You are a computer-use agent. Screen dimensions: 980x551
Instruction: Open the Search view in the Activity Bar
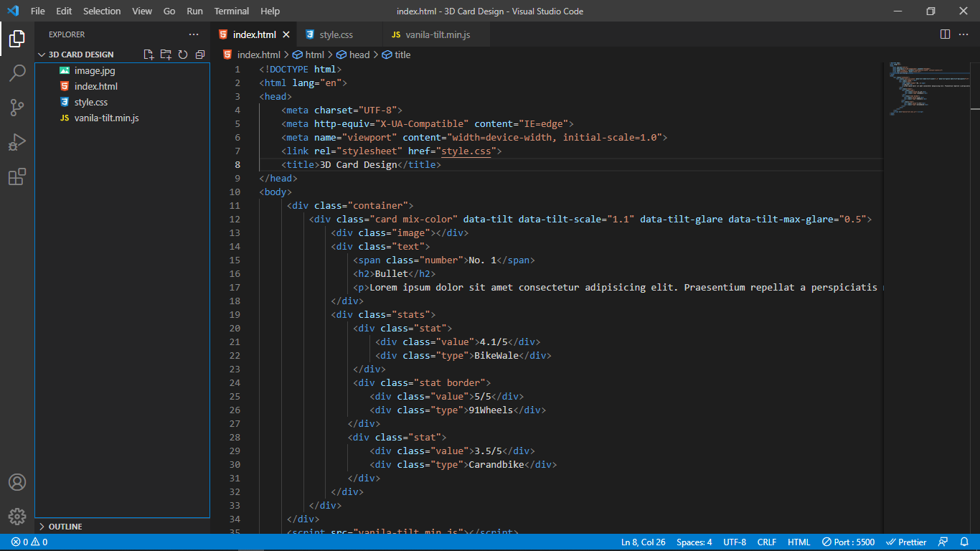17,72
